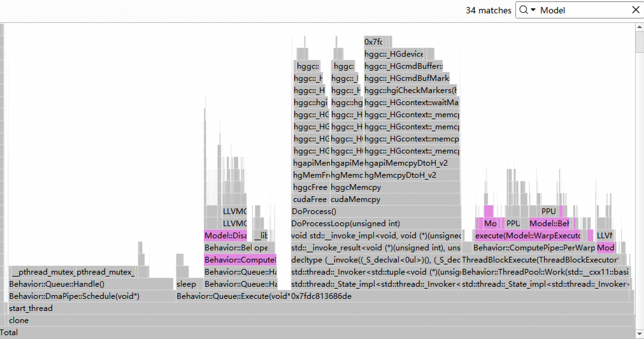Select Behavior::DmaPipe::Schedule(void*) frame
The width and height of the screenshot is (644, 339).
(x=92, y=296)
